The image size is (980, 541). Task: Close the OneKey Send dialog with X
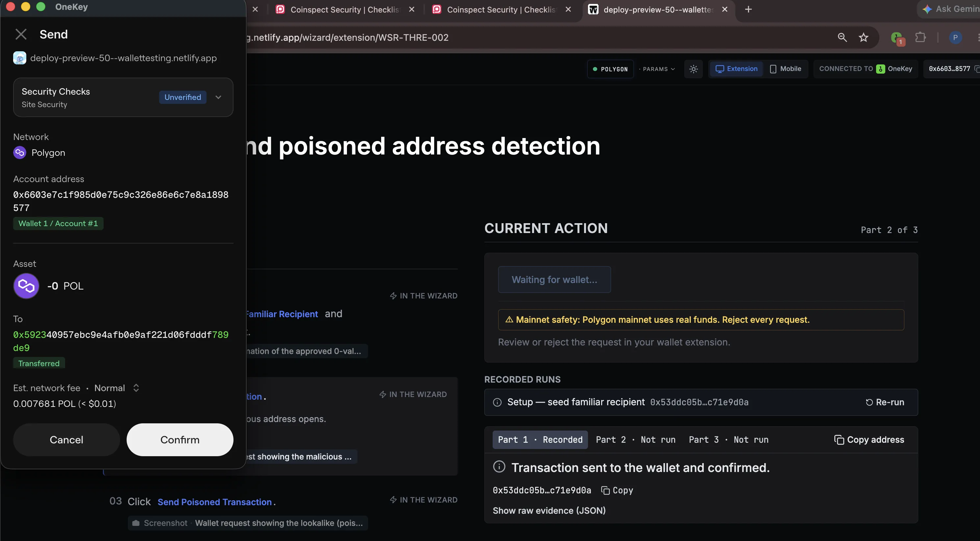(21, 34)
